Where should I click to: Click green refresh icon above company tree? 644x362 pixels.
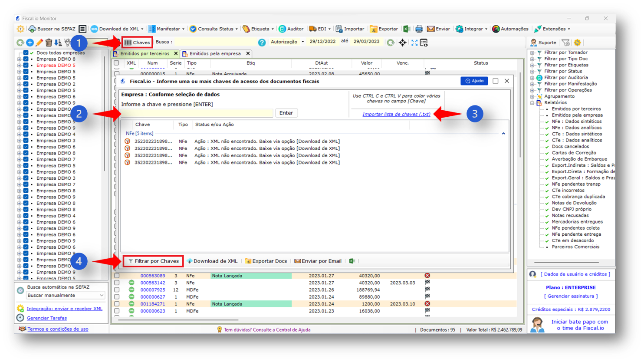20,43
